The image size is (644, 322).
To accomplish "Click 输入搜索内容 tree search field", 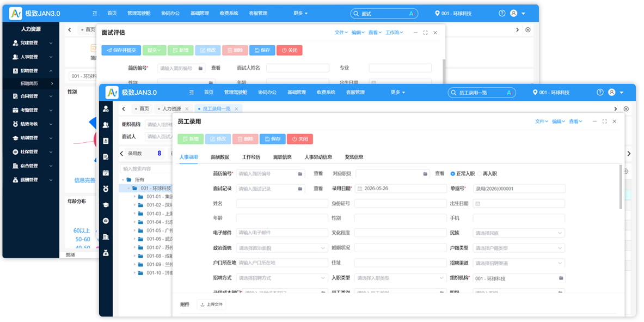I will point(146,168).
